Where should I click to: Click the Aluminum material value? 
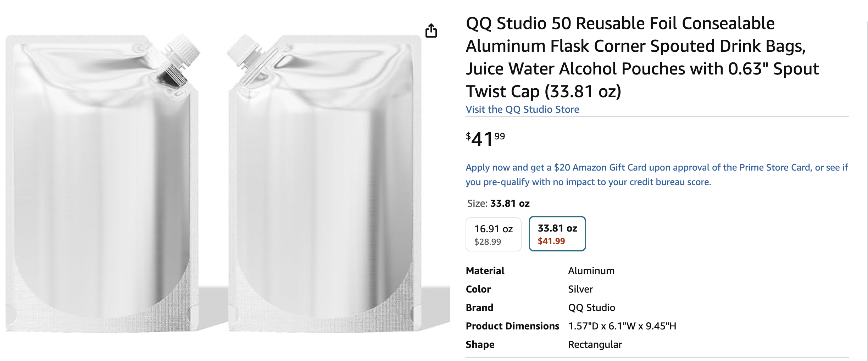click(x=591, y=271)
